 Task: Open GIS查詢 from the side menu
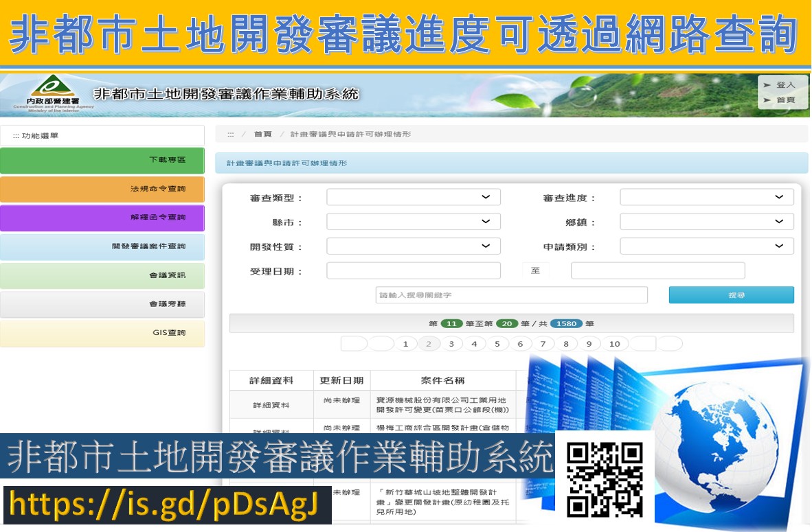point(102,334)
